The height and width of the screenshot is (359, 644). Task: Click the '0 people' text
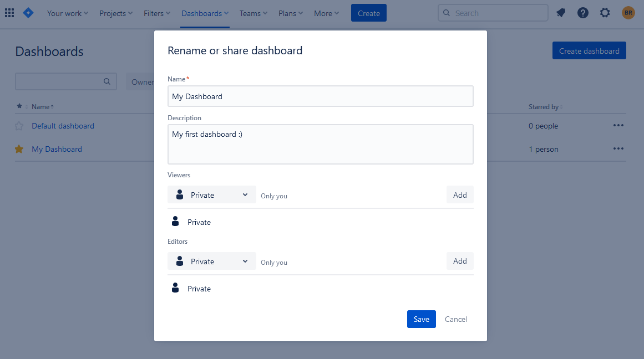(x=543, y=126)
